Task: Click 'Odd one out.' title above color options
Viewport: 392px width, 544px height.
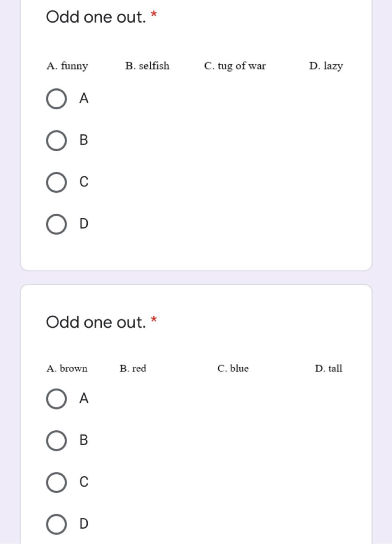Action: click(x=96, y=322)
